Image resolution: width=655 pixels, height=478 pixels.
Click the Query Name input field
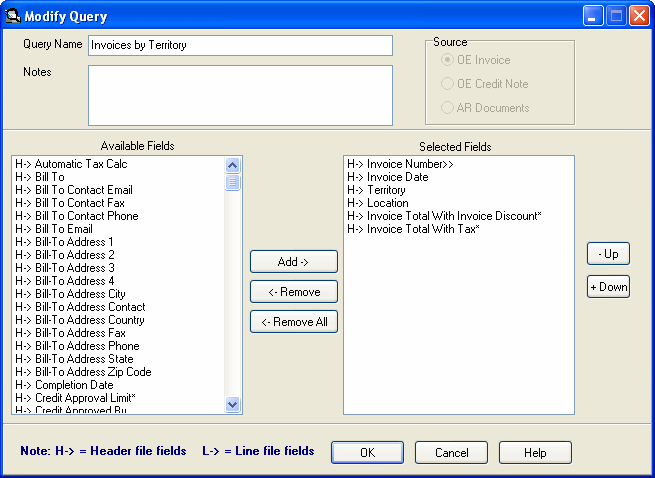pos(240,45)
